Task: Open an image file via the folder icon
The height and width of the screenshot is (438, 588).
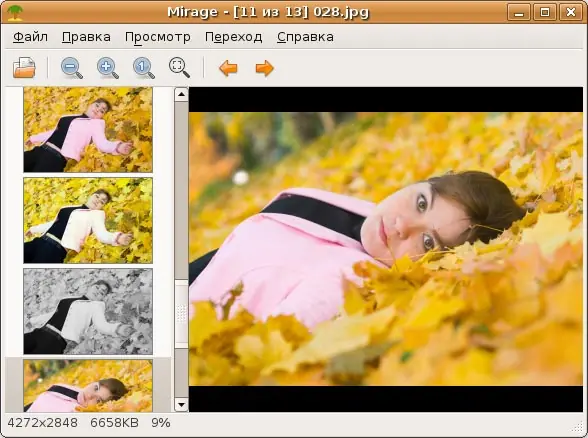Action: pyautogui.click(x=24, y=68)
